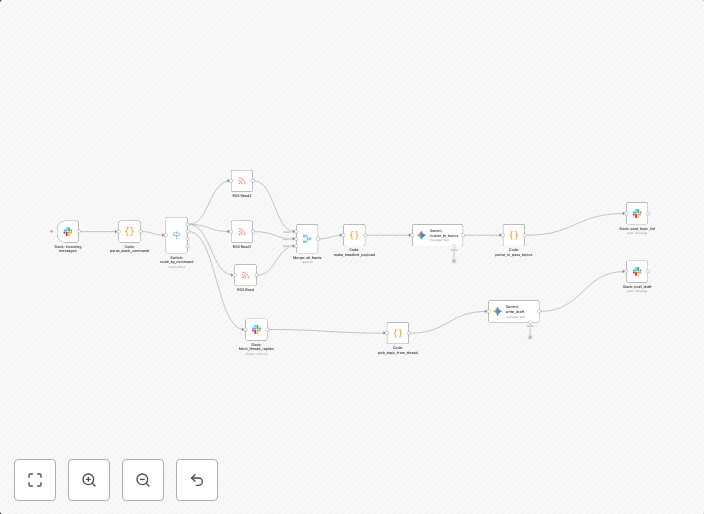Click the output connector of Slack post_topic_list
704x514 pixels.
point(648,214)
